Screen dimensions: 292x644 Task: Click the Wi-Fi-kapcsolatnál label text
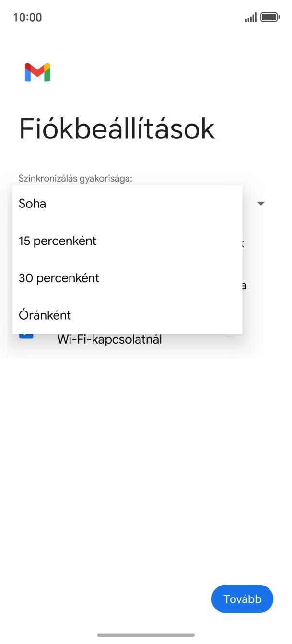click(x=109, y=339)
